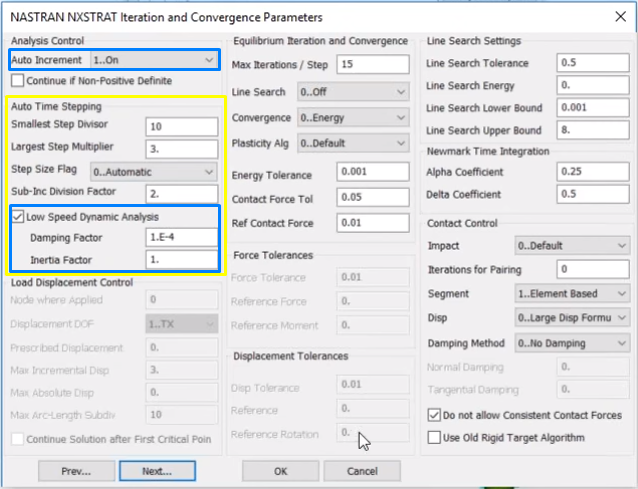The image size is (638, 489).
Task: Confirm with the OK button
Action: [280, 471]
